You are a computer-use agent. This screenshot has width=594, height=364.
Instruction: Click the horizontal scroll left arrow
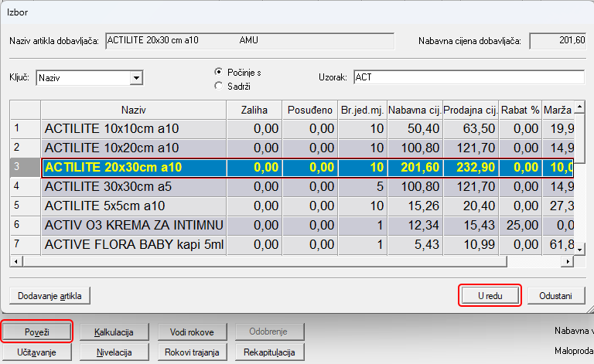click(x=16, y=261)
